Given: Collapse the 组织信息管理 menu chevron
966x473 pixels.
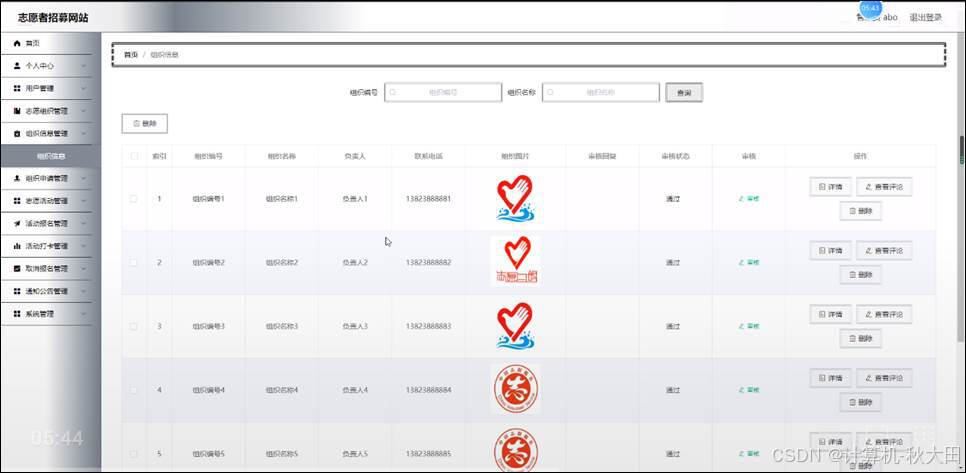Looking at the screenshot, I should [83, 134].
